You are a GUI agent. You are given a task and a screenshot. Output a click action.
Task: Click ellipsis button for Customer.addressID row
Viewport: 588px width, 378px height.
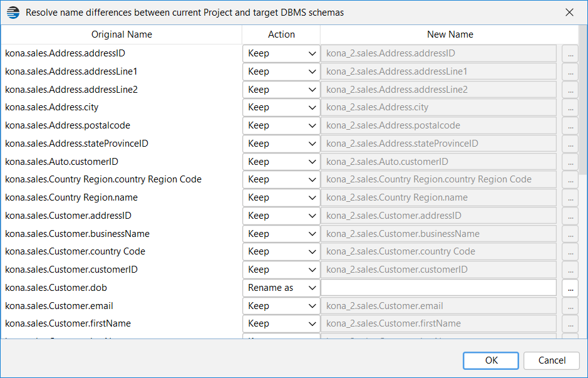(x=570, y=216)
